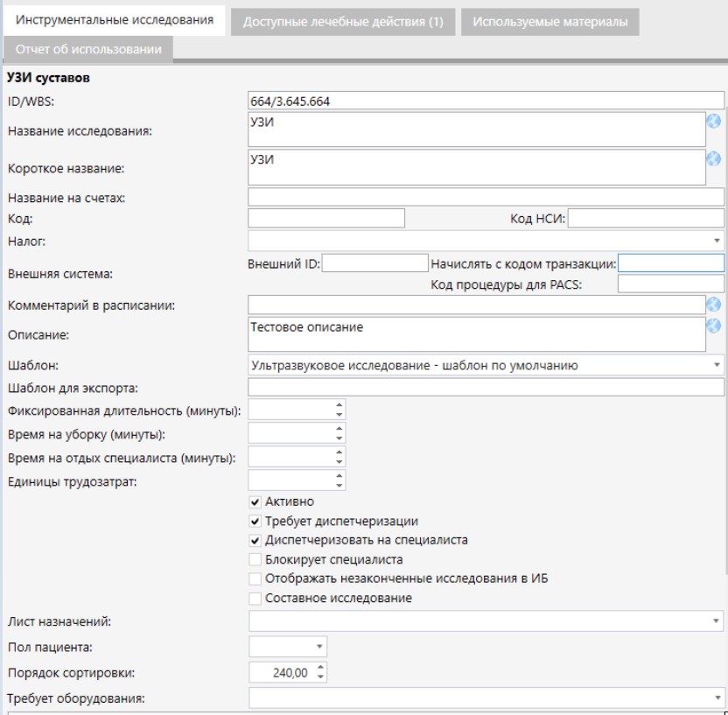Switch to Доступные лечебные действия tab
The image size is (728, 715).
click(343, 22)
